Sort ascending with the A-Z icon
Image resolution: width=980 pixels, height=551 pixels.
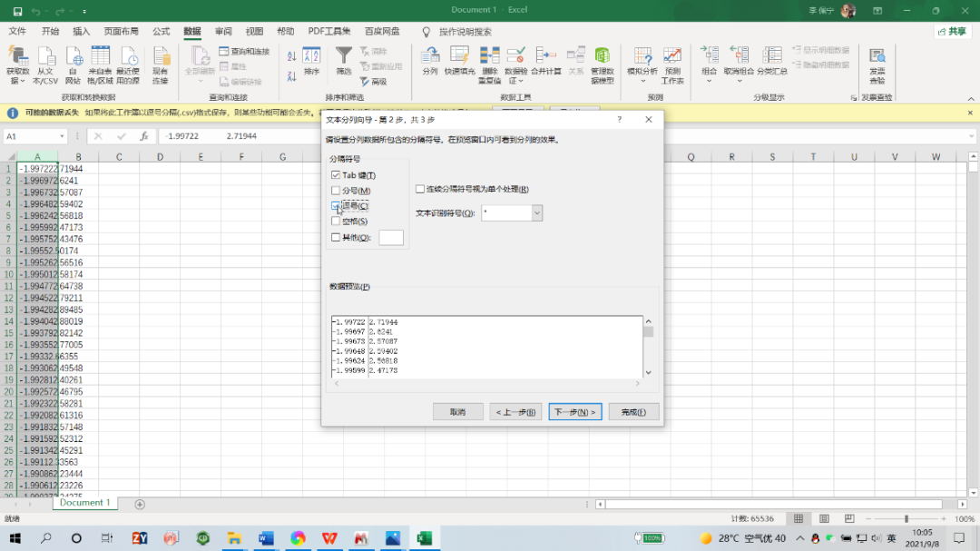(291, 56)
